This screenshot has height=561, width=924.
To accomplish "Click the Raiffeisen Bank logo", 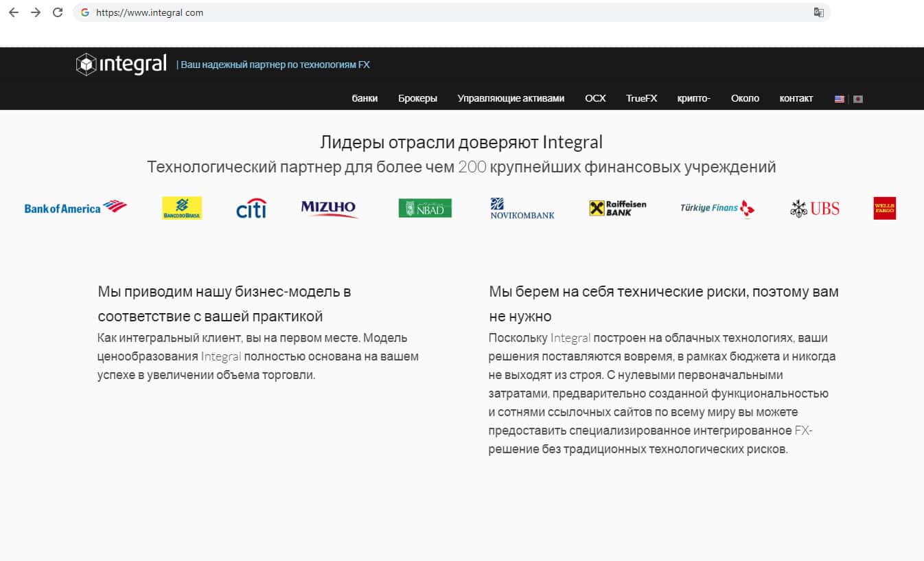I will (617, 208).
